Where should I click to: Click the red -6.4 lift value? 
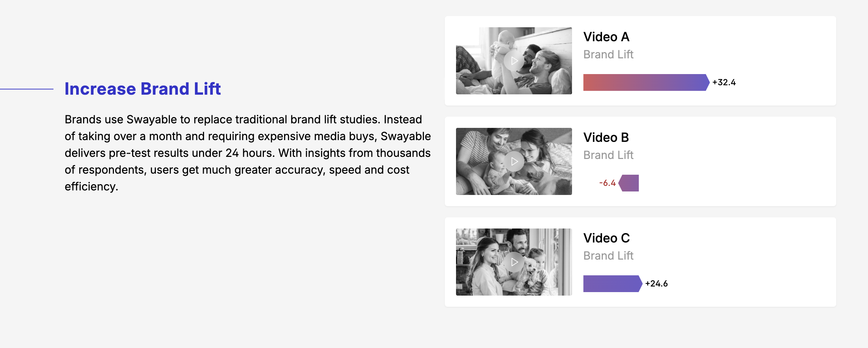point(607,183)
